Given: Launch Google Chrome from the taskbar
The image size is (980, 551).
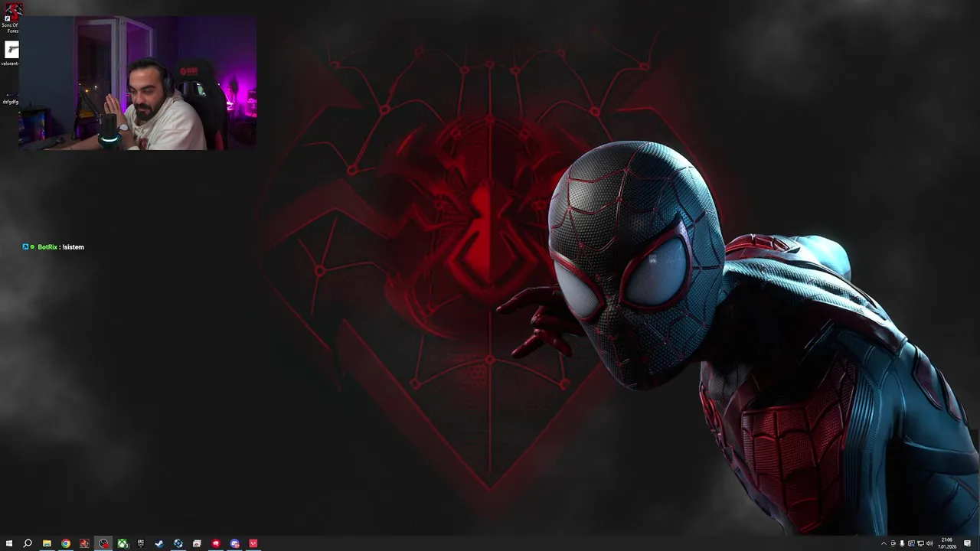Looking at the screenshot, I should pyautogui.click(x=66, y=543).
